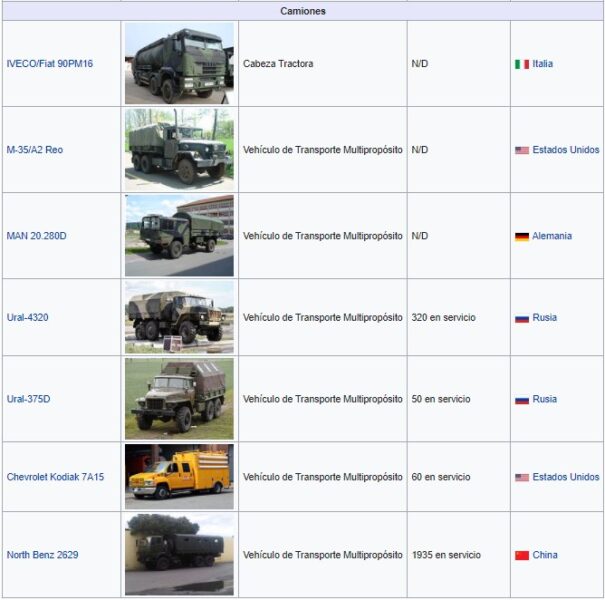Screen dimensions: 605x600
Task: Open the North Benz 2629 link
Action: tap(42, 555)
